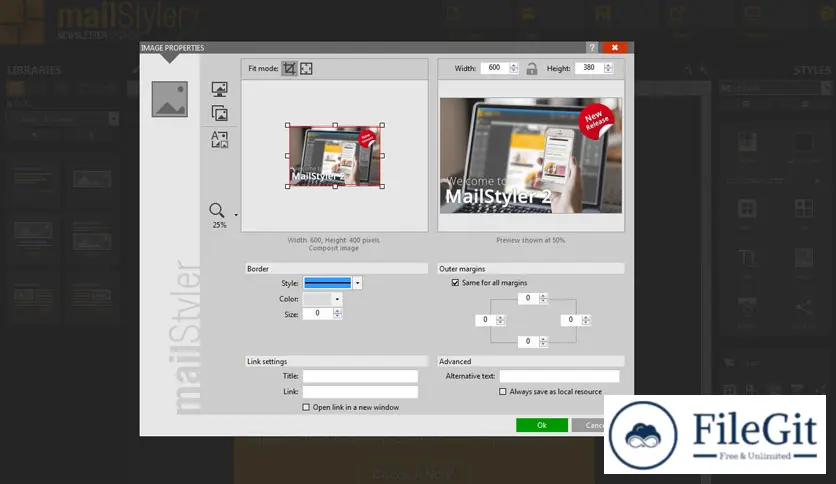Click the Link URL input field
Image resolution: width=836 pixels, height=484 pixels.
pyautogui.click(x=360, y=392)
